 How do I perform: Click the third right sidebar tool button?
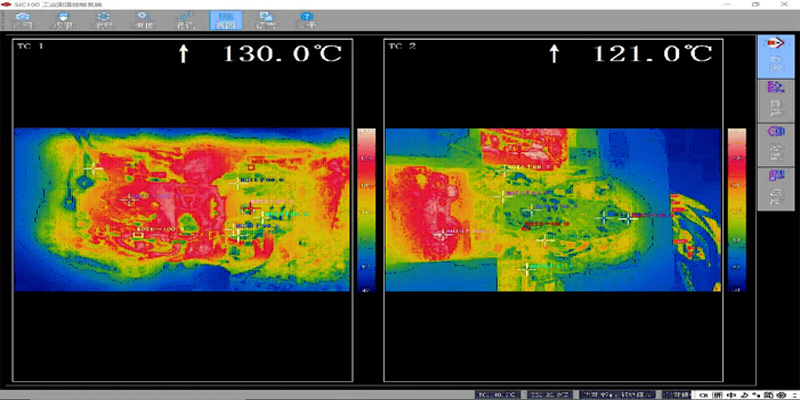pos(771,143)
